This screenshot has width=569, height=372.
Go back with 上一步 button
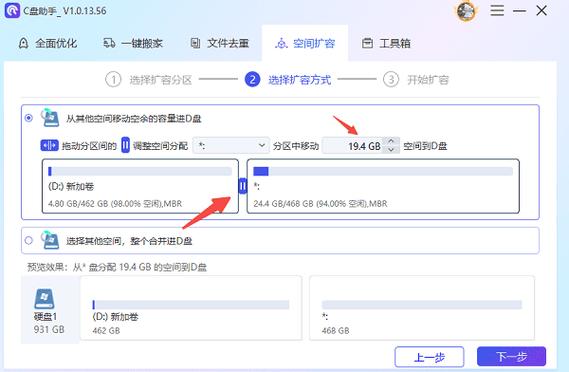[429, 357]
